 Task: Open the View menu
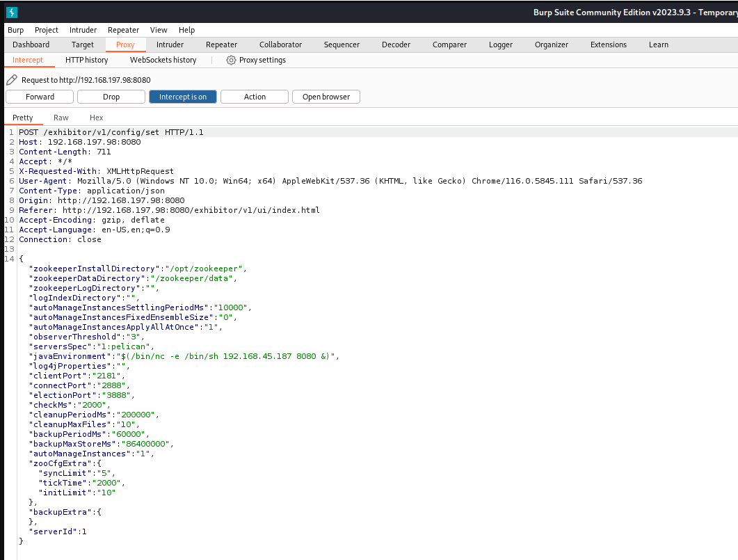[159, 30]
